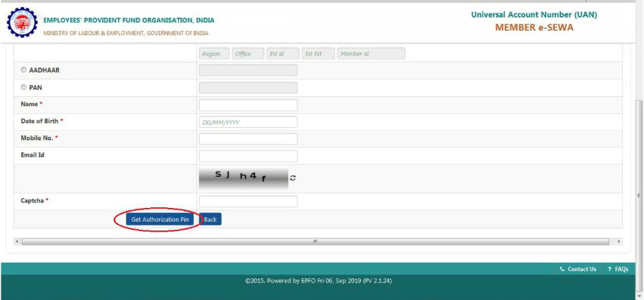Select the AADHAAR radio button
Screen dimensions: 644x300
point(24,70)
